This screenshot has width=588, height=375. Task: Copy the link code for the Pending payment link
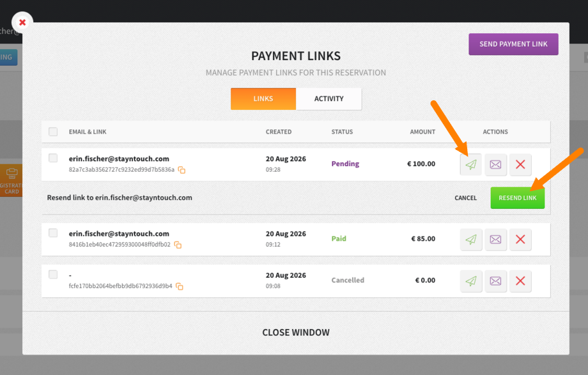[182, 170]
